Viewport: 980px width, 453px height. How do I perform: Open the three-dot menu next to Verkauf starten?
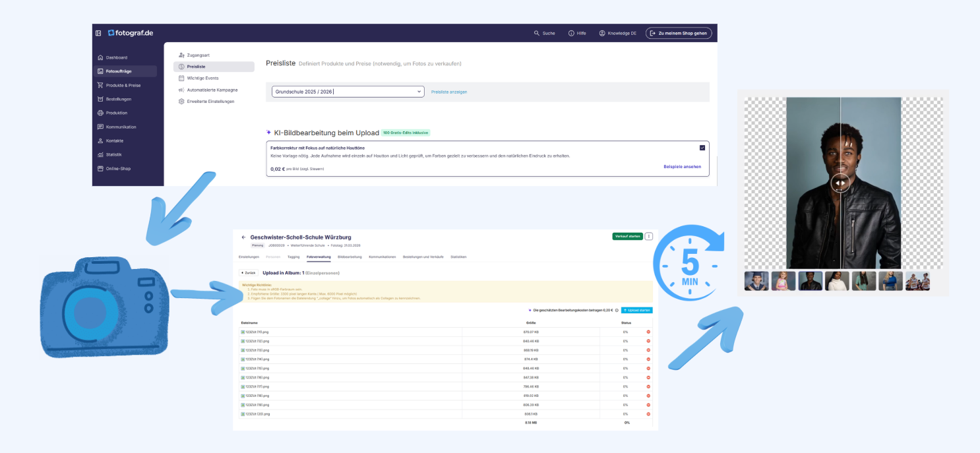[x=649, y=237]
